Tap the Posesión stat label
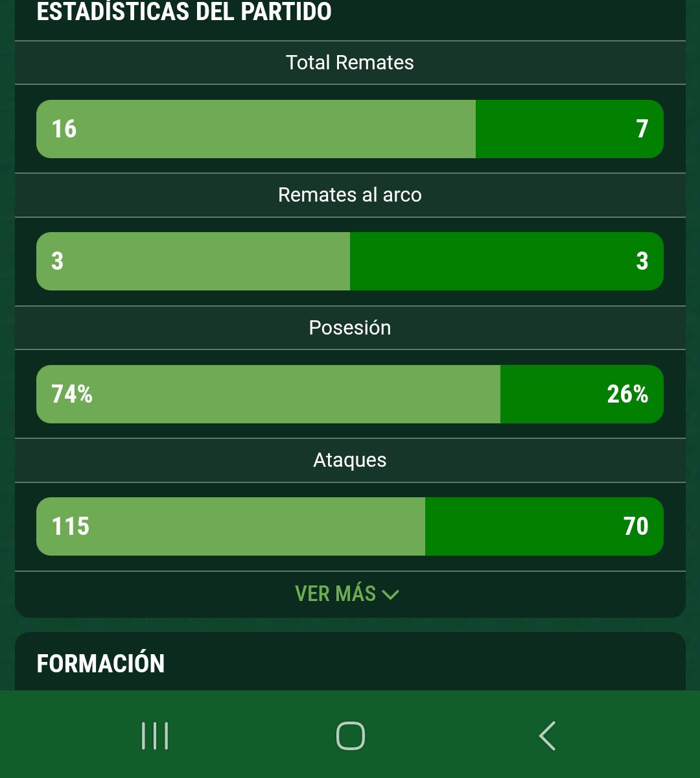The width and height of the screenshot is (700, 778). 350,327
